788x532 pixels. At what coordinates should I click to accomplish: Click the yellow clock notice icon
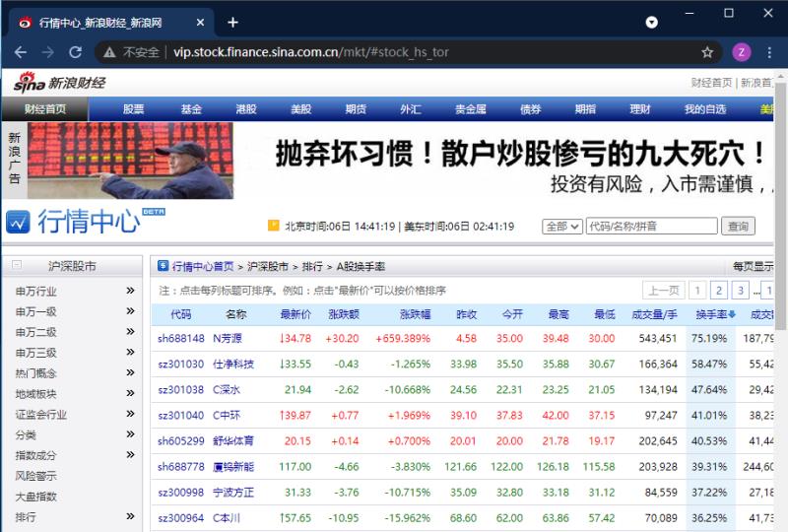pos(274,226)
